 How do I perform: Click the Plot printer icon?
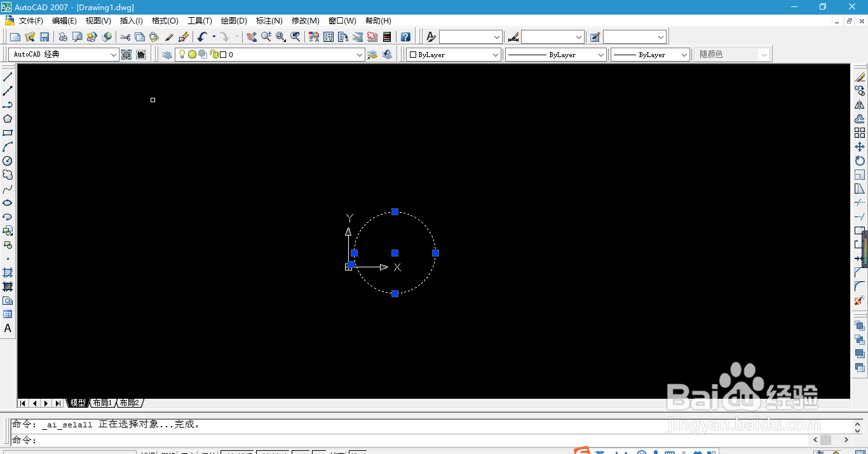click(x=63, y=37)
